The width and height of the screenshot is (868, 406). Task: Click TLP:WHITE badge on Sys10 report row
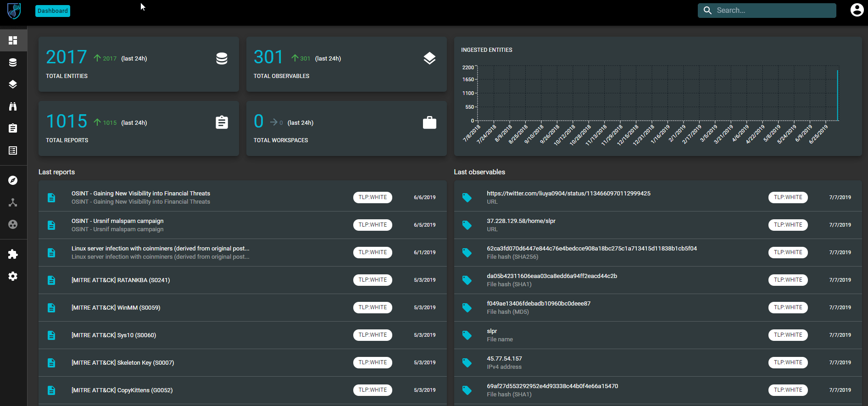[373, 335]
